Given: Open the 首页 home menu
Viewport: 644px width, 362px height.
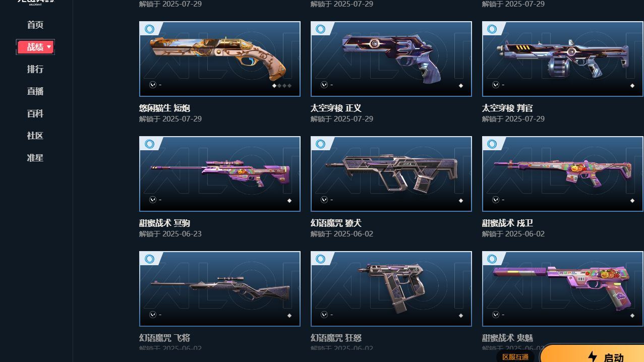Looking at the screenshot, I should pos(35,25).
